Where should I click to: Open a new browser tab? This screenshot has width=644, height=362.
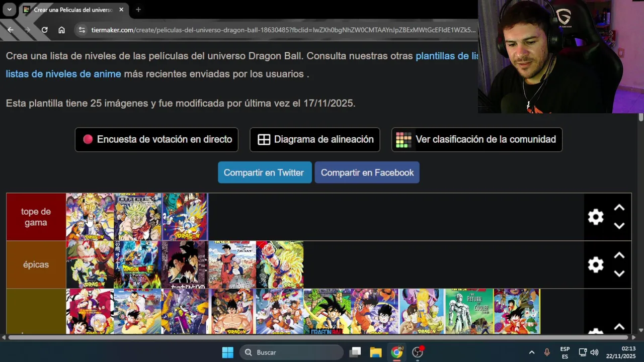(x=138, y=10)
